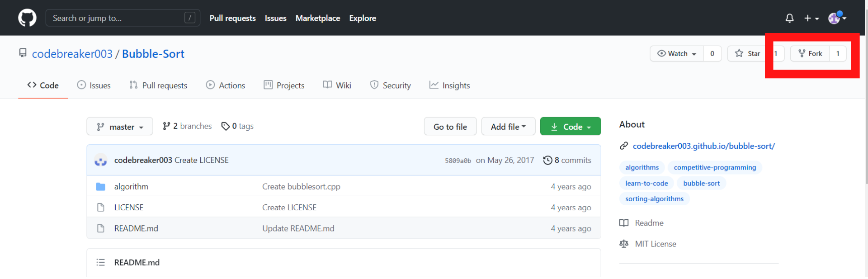Image resolution: width=868 pixels, height=279 pixels.
Task: Open the LICENSE file
Action: pos(128,207)
